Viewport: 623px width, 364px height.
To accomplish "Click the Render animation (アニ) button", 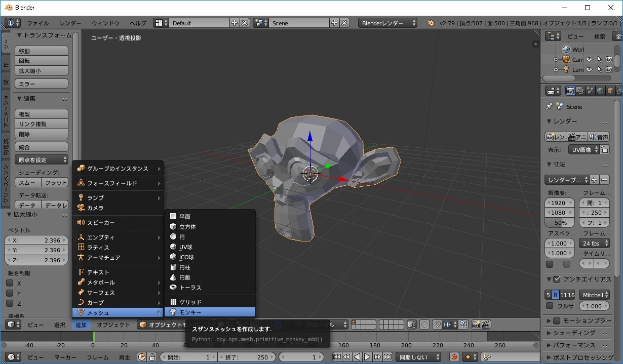I will coord(577,137).
